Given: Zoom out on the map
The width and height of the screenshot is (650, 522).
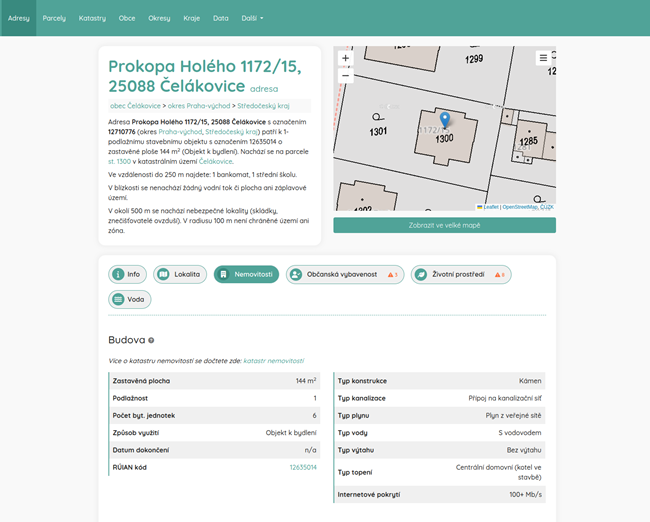Looking at the screenshot, I should tap(346, 76).
